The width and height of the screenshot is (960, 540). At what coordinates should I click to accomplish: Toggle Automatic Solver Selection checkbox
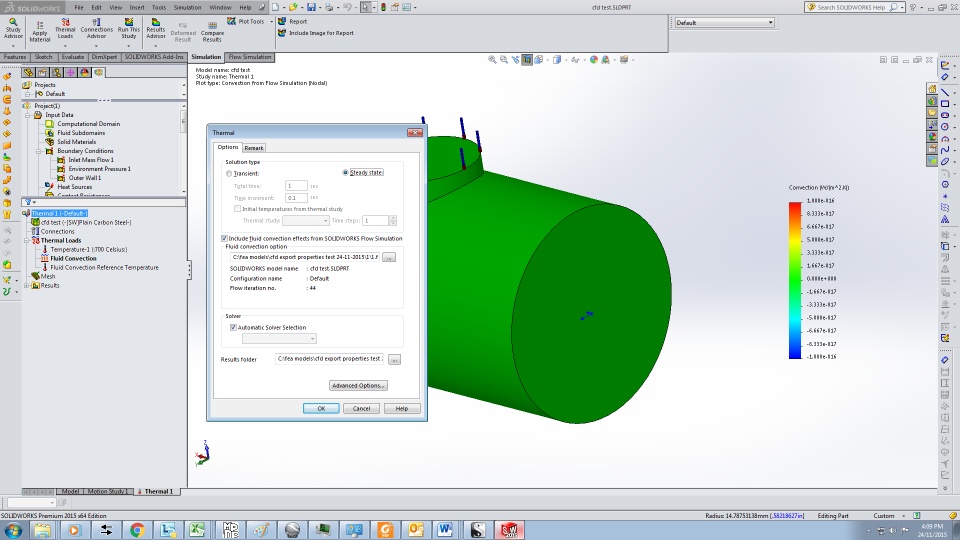tap(233, 328)
